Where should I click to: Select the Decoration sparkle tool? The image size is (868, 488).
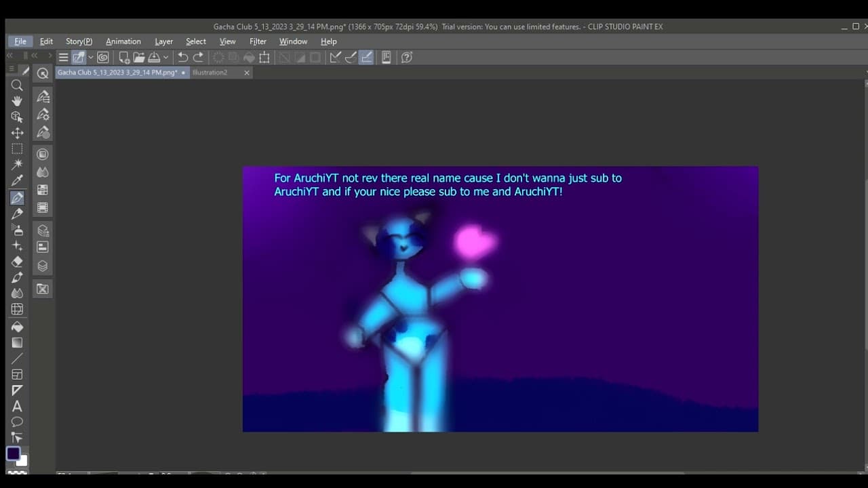pyautogui.click(x=17, y=246)
